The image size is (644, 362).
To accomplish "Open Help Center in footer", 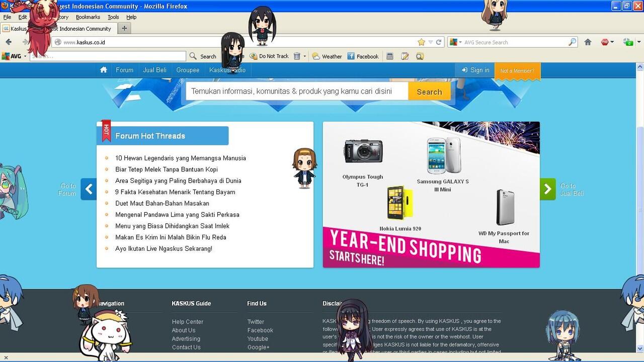I will pos(188,322).
